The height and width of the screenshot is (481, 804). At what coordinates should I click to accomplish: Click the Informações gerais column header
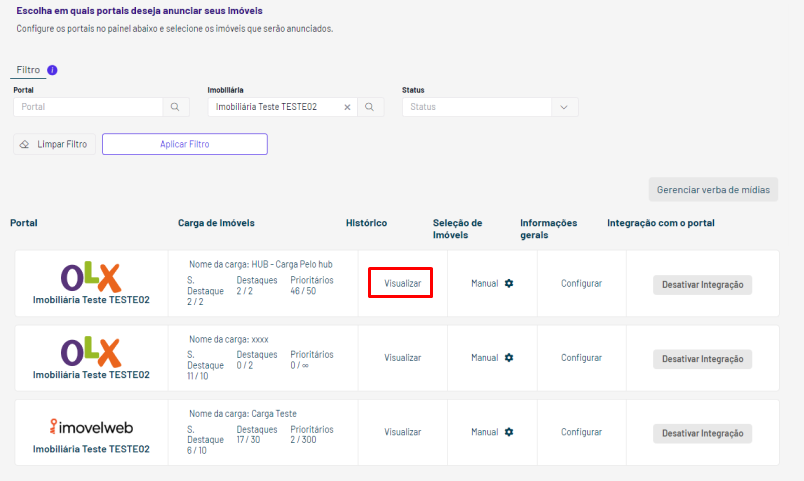tap(549, 229)
